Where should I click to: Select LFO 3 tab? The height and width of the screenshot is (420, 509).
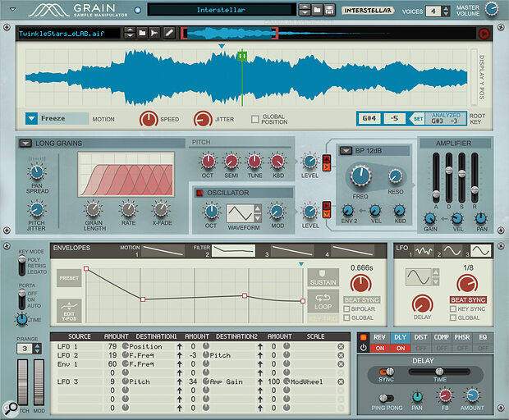[x=480, y=251]
